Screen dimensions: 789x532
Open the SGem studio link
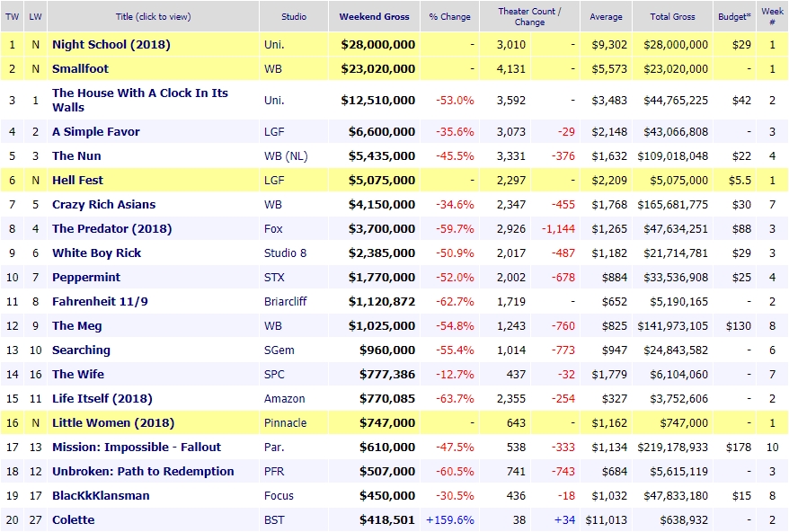(279, 350)
